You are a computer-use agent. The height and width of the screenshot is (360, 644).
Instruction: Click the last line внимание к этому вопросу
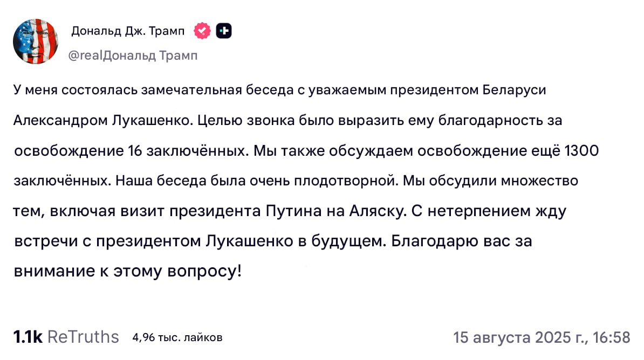pyautogui.click(x=128, y=271)
